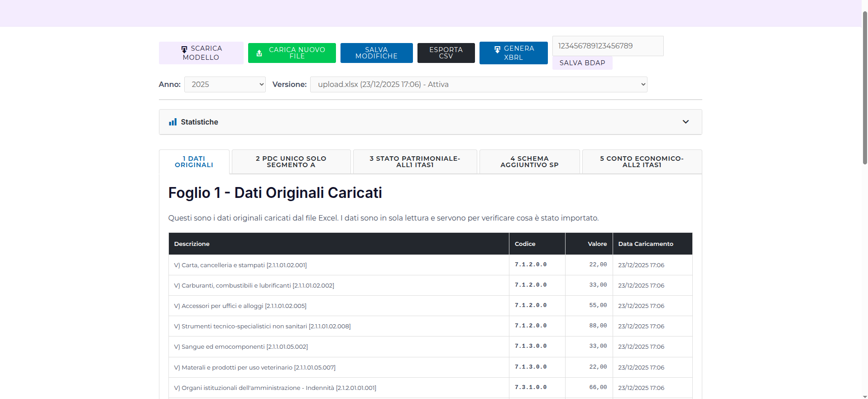Viewport: 868px width, 399px height.
Task: Switch to 1 Dati Originali tab
Action: click(x=194, y=162)
